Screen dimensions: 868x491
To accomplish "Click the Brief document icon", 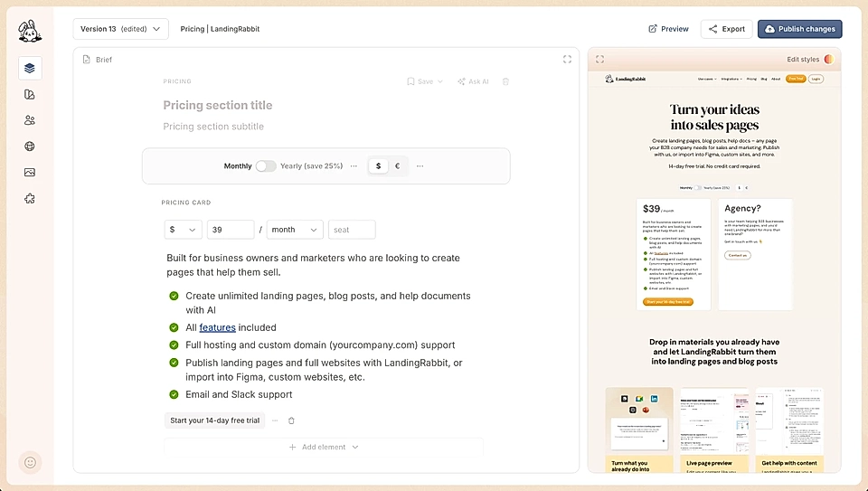I will [x=87, y=60].
